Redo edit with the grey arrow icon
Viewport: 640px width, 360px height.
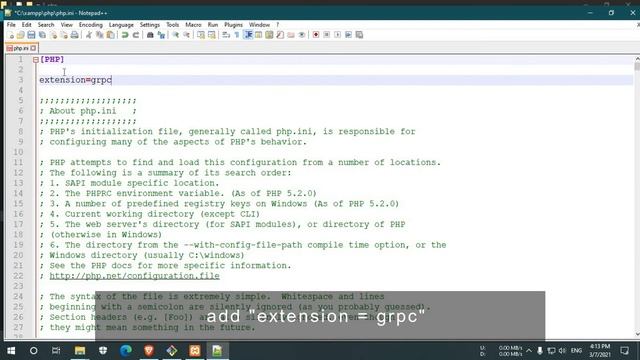pos(136,35)
